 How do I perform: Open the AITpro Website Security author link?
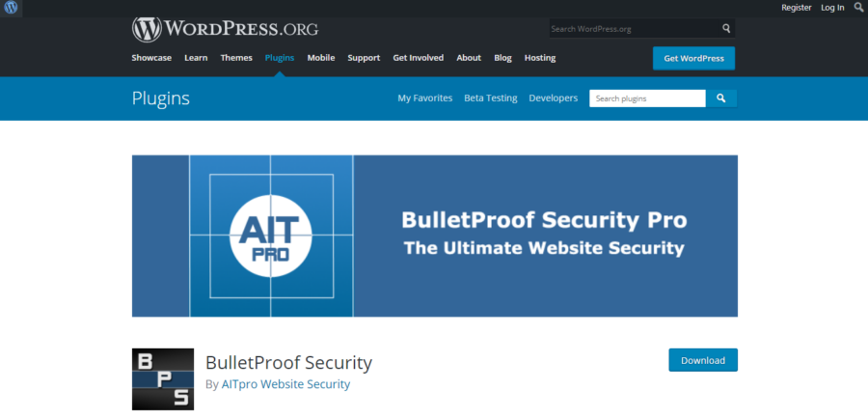285,383
